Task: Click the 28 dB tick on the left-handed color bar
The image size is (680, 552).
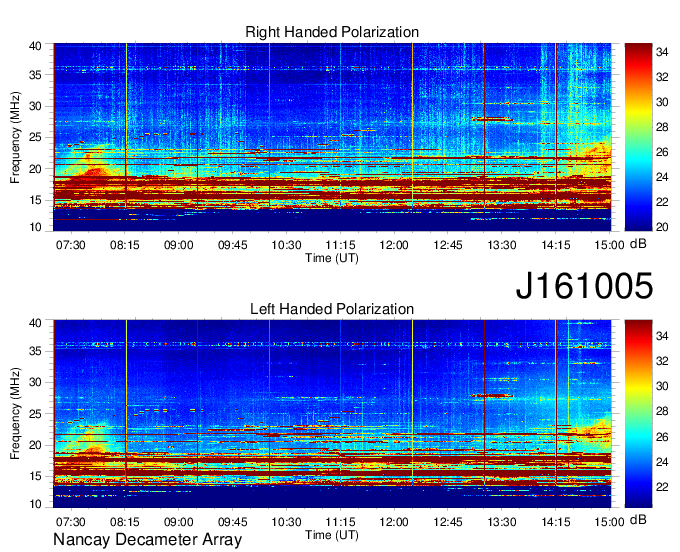Action: pyautogui.click(x=662, y=412)
